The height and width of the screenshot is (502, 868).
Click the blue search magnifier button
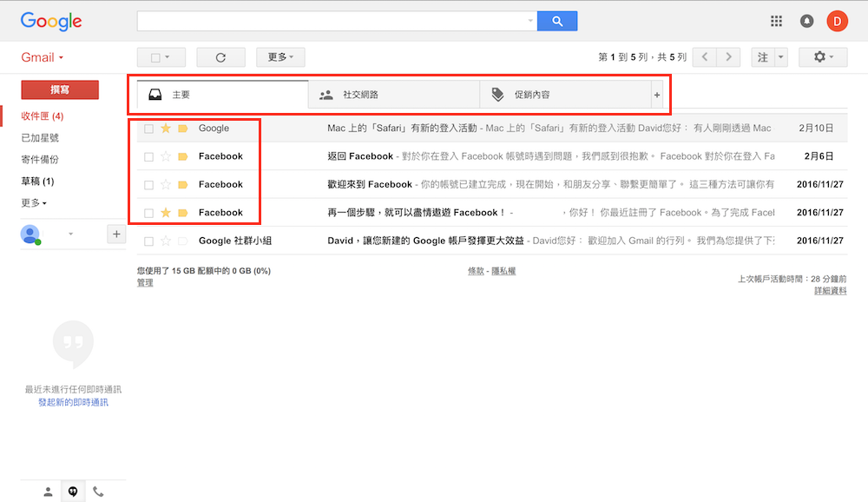point(557,21)
